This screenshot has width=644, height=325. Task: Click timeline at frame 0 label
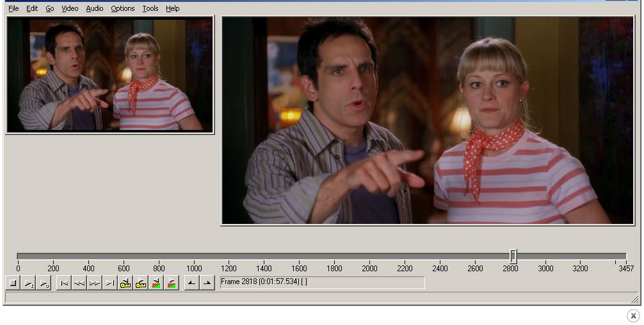pyautogui.click(x=18, y=268)
